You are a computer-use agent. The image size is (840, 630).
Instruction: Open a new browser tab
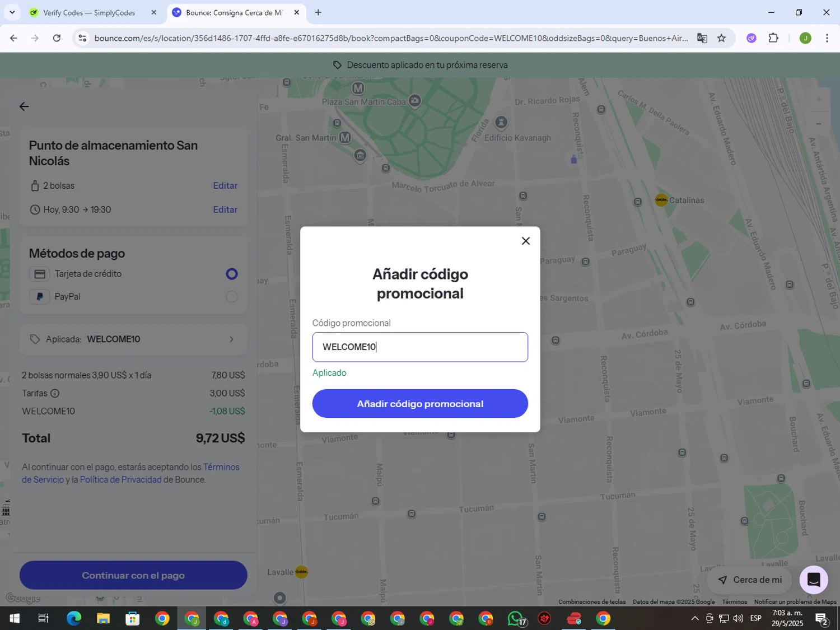pyautogui.click(x=318, y=12)
